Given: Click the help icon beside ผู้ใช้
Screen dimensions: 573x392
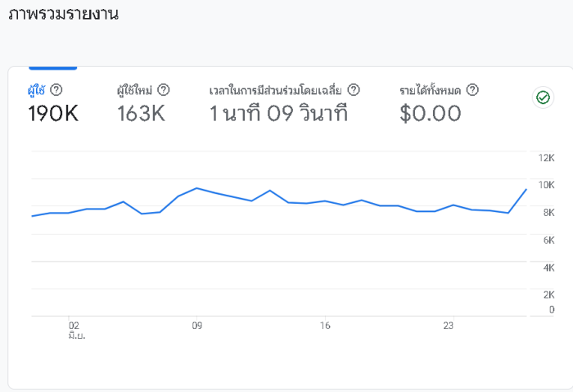Looking at the screenshot, I should point(56,90).
